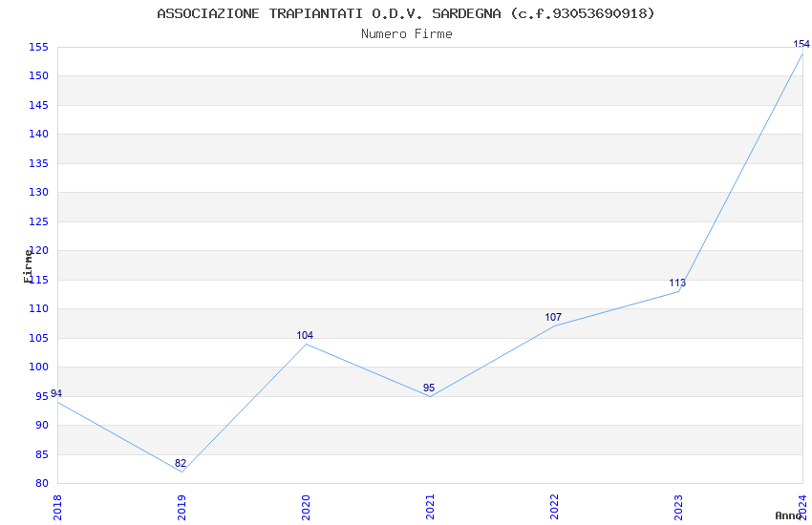The width and height of the screenshot is (812, 525).
Task: Click the x-axis year label 2021
Action: click(x=430, y=508)
